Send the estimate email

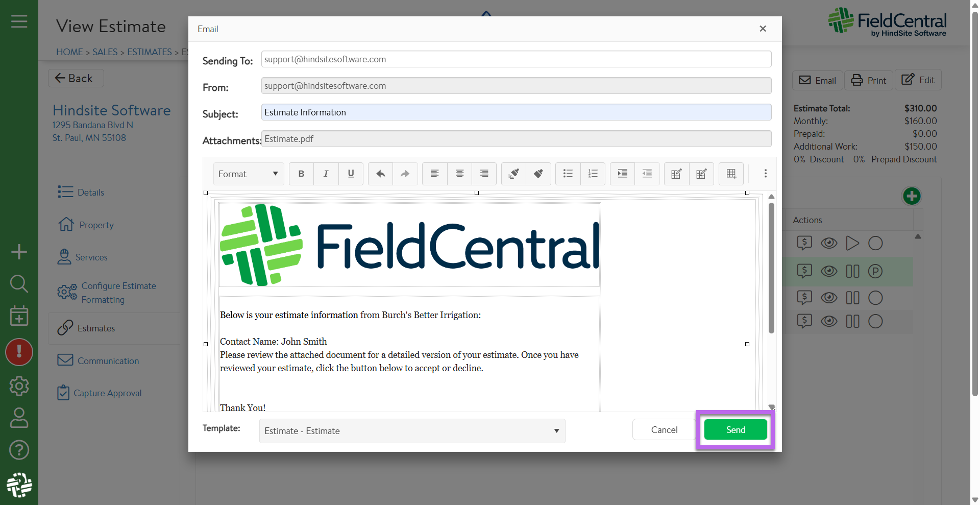click(736, 430)
